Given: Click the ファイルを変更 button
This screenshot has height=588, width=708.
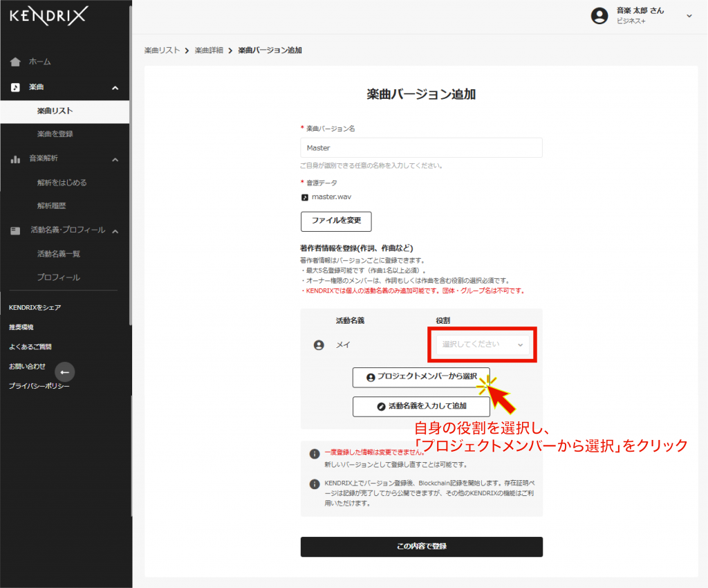Looking at the screenshot, I should (x=336, y=221).
